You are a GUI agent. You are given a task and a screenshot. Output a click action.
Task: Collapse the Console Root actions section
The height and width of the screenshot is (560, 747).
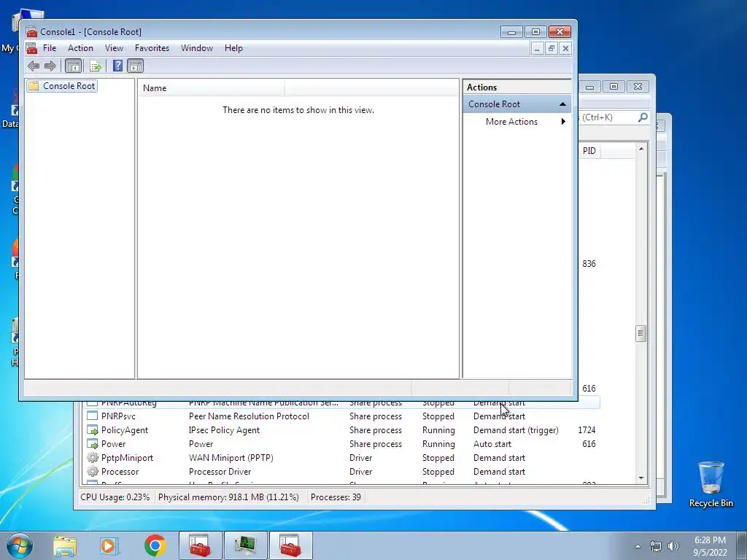(562, 104)
